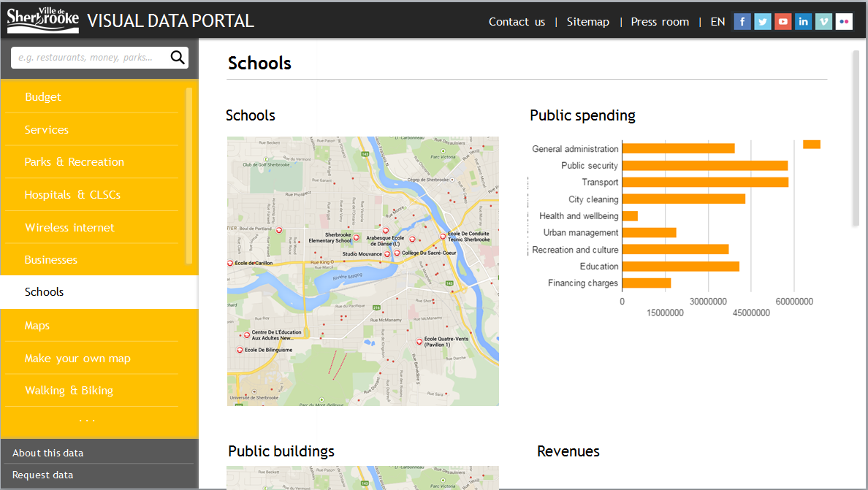This screenshot has width=868, height=490.
Task: Open Request data link
Action: pyautogui.click(x=42, y=475)
